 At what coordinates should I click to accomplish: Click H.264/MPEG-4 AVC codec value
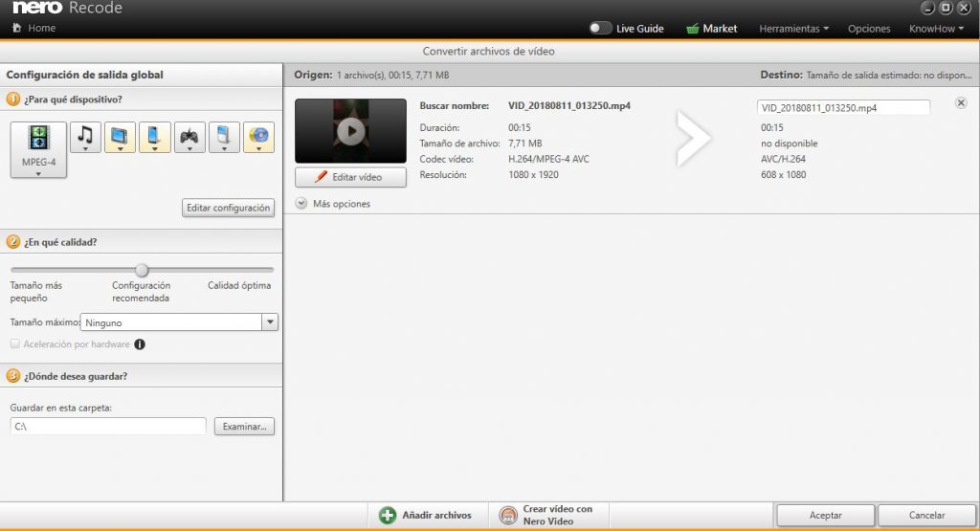click(x=548, y=159)
